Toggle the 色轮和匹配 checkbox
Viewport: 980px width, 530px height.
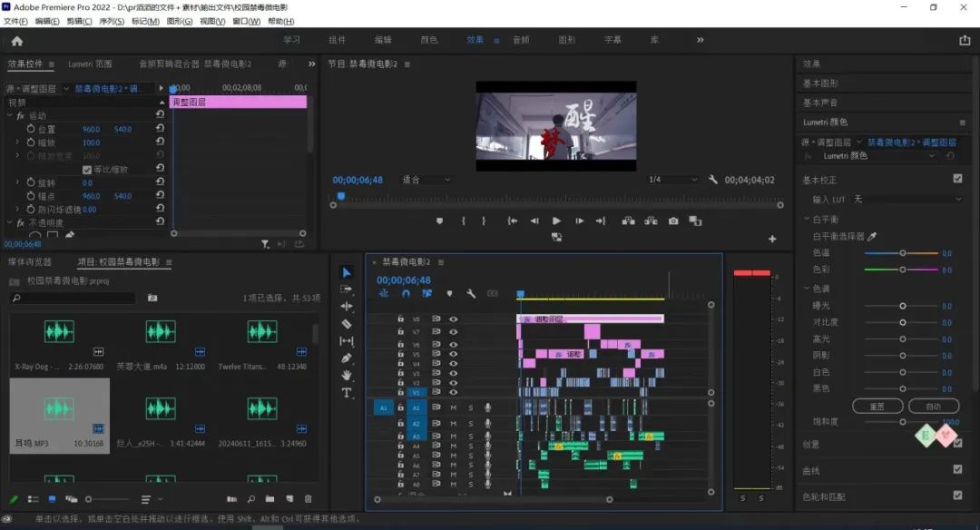tap(957, 495)
